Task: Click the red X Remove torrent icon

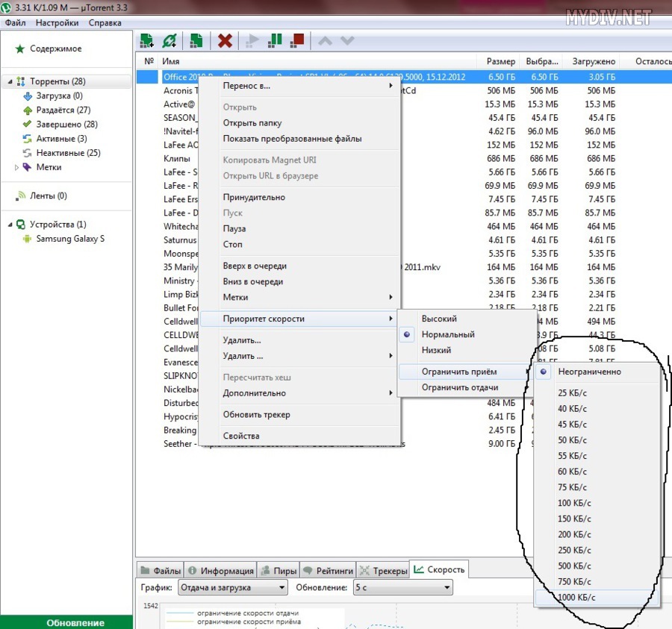Action: 225,41
